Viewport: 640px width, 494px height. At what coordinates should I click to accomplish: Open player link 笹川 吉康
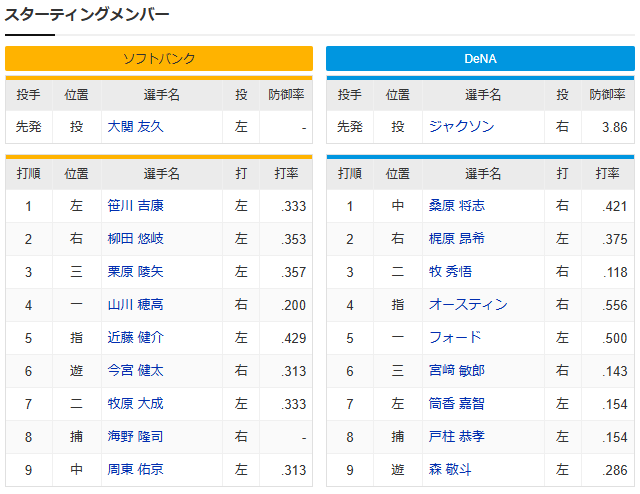click(135, 205)
